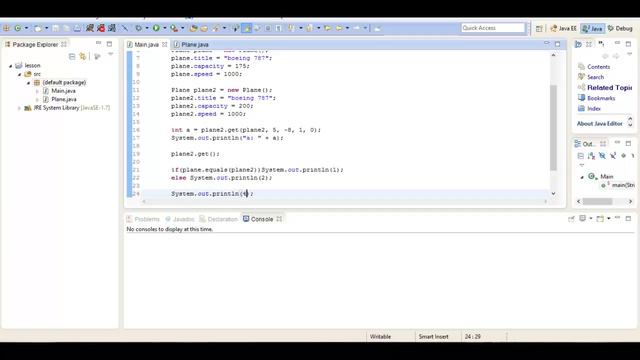Toggle Hide Non-Public Members in Outline
640x360 pixels.
pyautogui.click(x=623, y=156)
